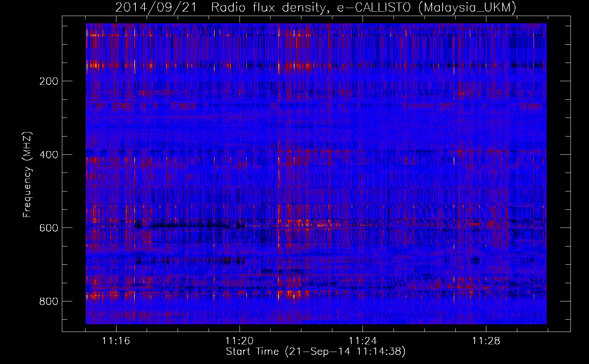Image resolution: width=589 pixels, height=364 pixels.
Task: Click the "800" frequency tick label
Action: (48, 301)
